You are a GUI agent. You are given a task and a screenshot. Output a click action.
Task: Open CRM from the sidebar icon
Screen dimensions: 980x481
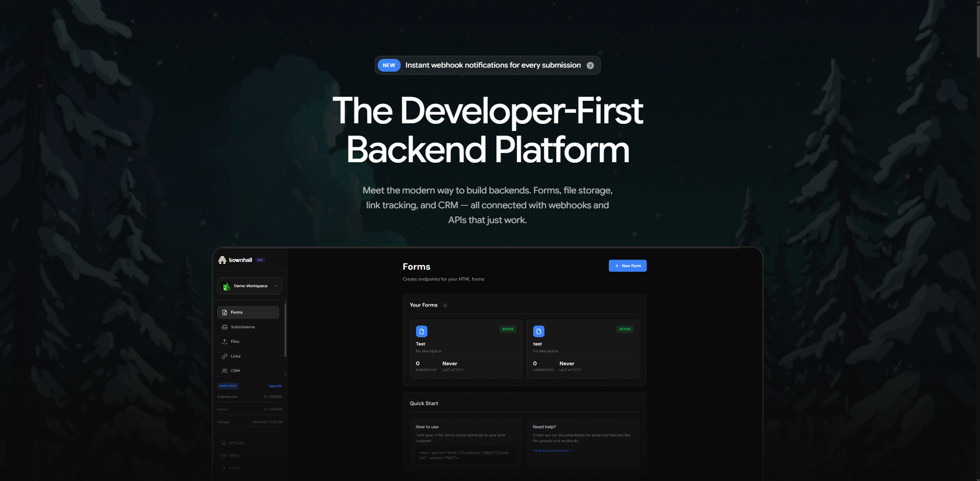point(225,370)
